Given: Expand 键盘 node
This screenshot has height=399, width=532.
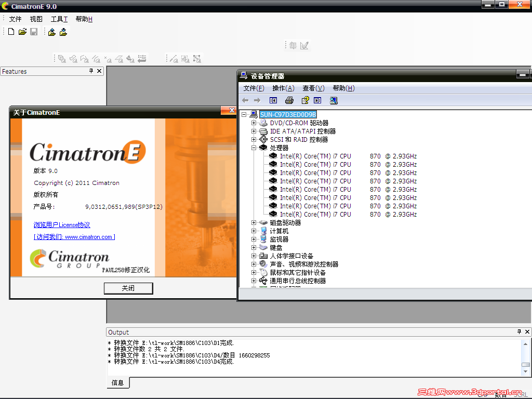Looking at the screenshot, I should pos(254,247).
